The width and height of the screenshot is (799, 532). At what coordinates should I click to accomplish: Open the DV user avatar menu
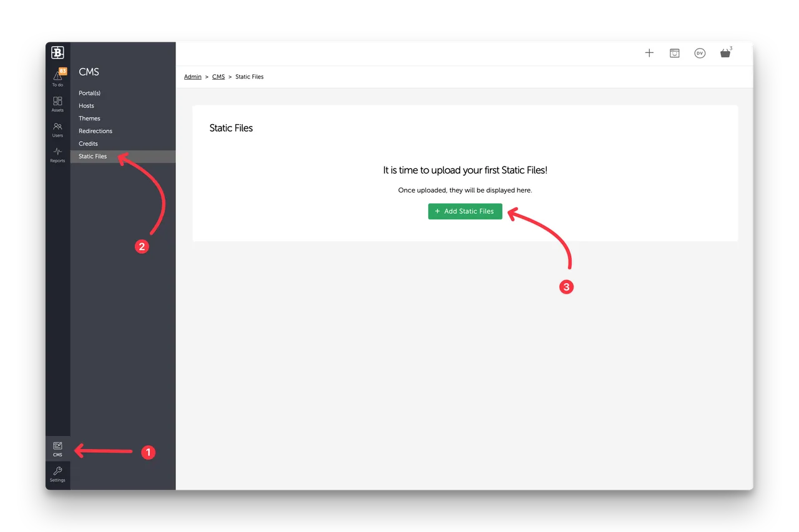click(700, 53)
